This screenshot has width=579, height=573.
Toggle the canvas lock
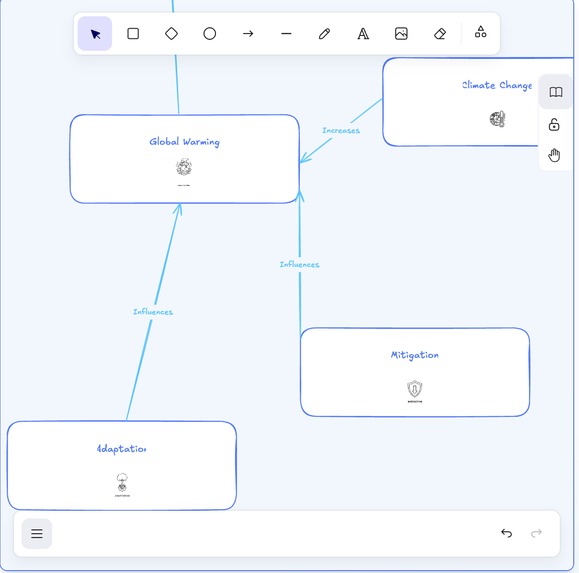click(x=554, y=125)
